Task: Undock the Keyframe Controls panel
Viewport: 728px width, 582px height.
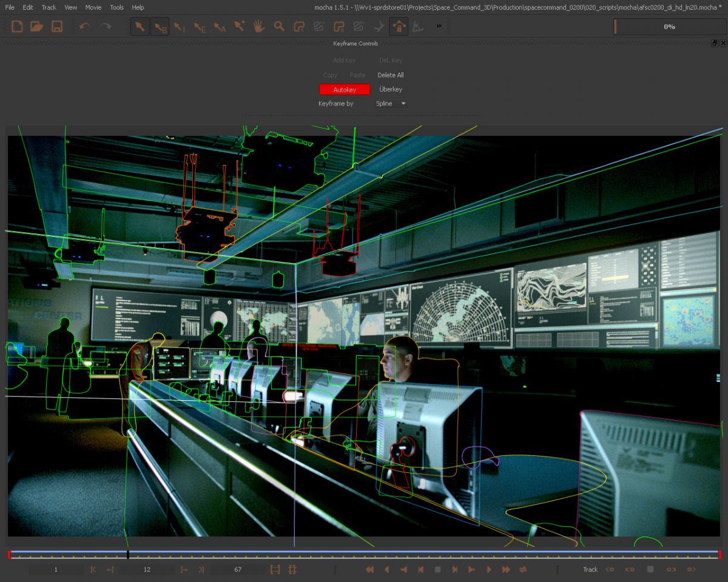Action: tap(715, 44)
